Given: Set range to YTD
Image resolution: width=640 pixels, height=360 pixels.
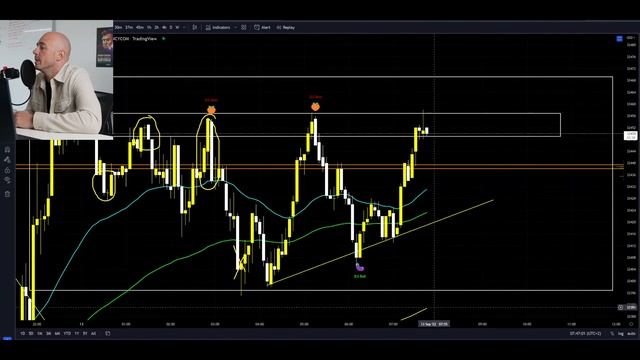Looking at the screenshot, I should (x=67, y=333).
